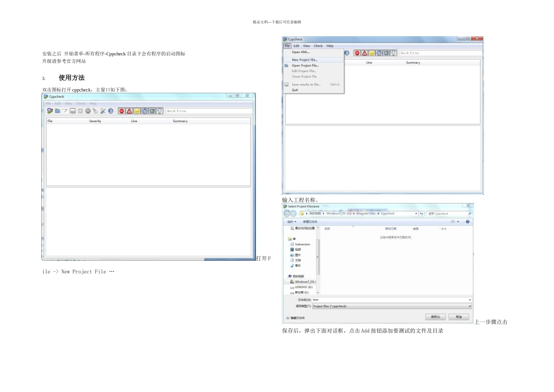Choose Edit Project File... from File menu
The height and width of the screenshot is (392, 554).
[313, 71]
